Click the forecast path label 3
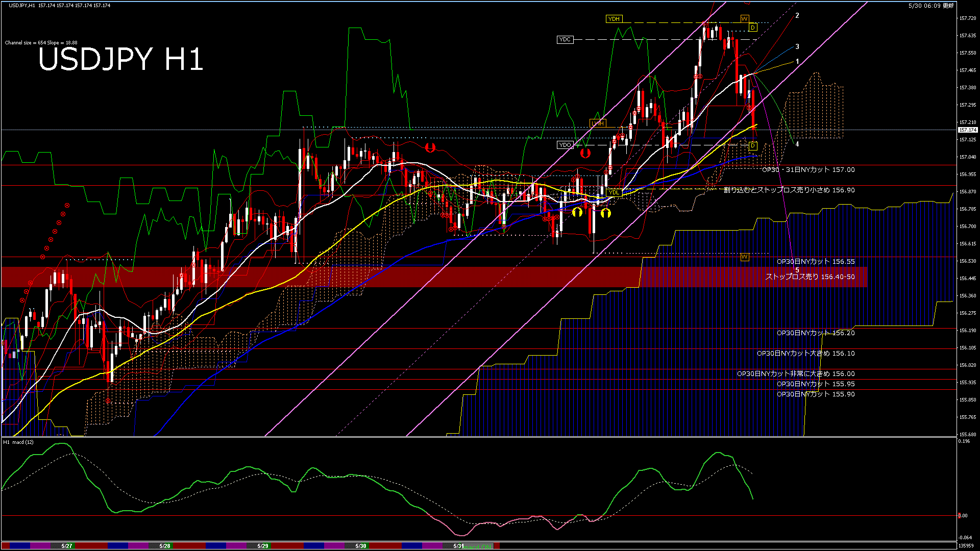The image size is (980, 551). pos(797,47)
